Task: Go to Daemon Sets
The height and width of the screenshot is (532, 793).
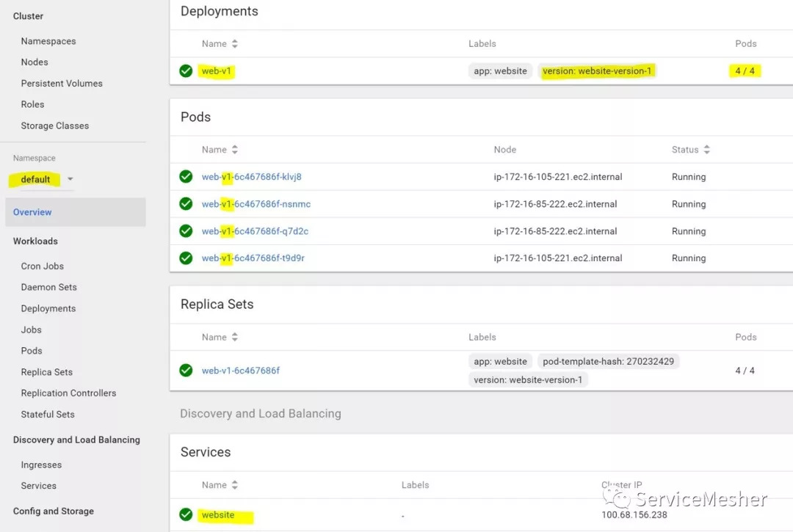Action: pyautogui.click(x=49, y=287)
